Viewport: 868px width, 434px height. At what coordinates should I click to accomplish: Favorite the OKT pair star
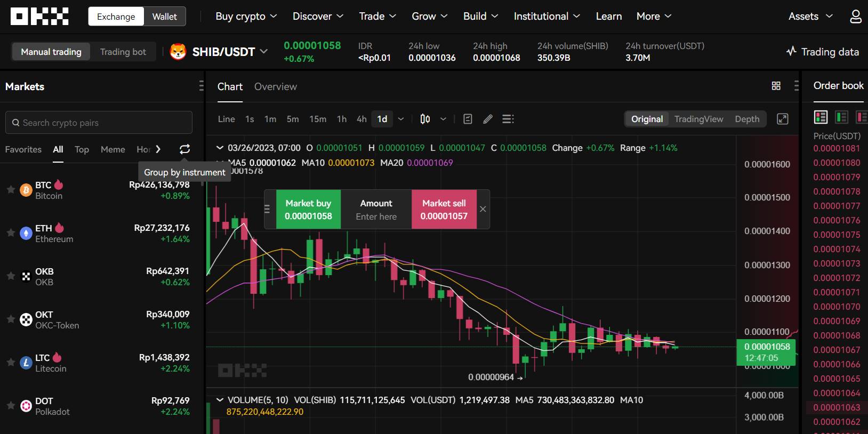click(x=10, y=319)
